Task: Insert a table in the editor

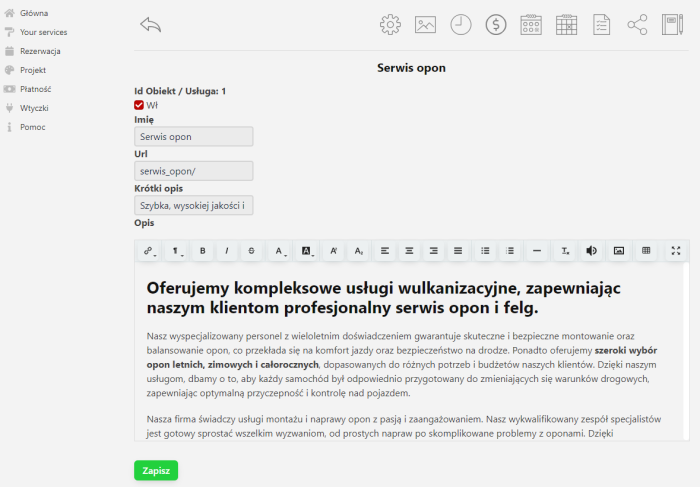Action: [646, 251]
